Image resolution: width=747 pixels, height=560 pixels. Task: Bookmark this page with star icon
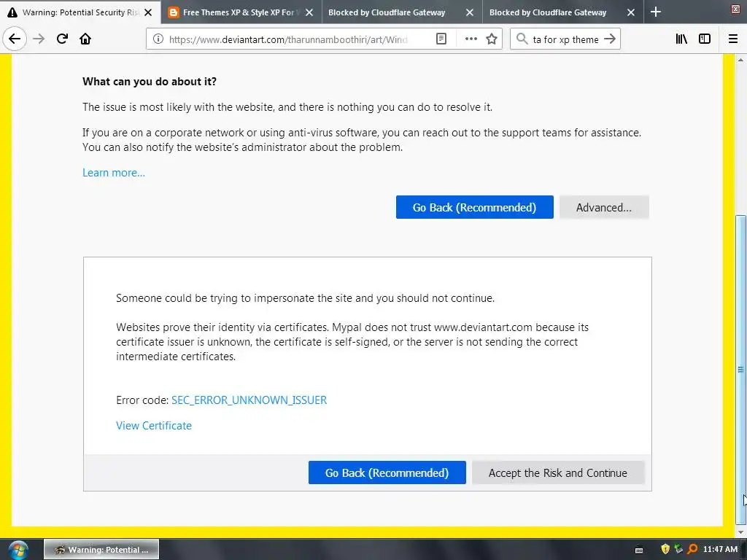click(x=492, y=39)
